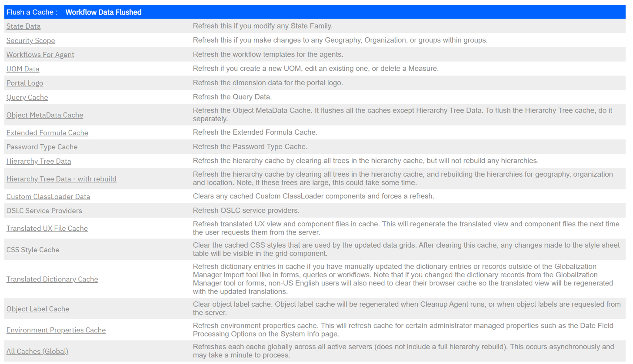Click the text 'Refresh the Password Type Cache.'
The image size is (633, 364).
pyautogui.click(x=250, y=147)
